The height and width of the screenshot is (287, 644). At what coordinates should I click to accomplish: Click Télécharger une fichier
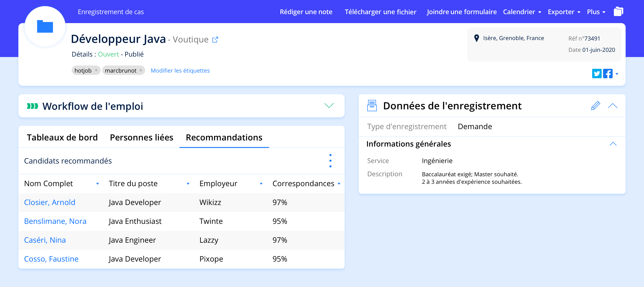[380, 12]
